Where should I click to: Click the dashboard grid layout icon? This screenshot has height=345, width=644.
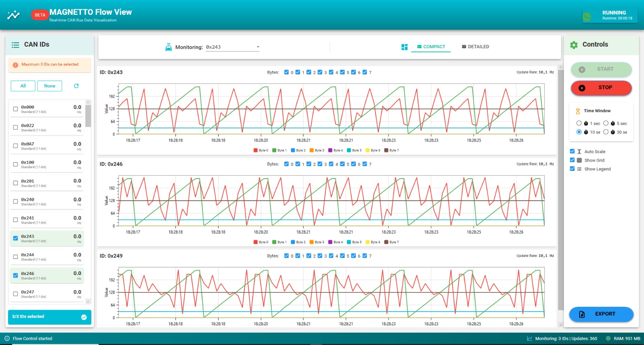pyautogui.click(x=405, y=47)
